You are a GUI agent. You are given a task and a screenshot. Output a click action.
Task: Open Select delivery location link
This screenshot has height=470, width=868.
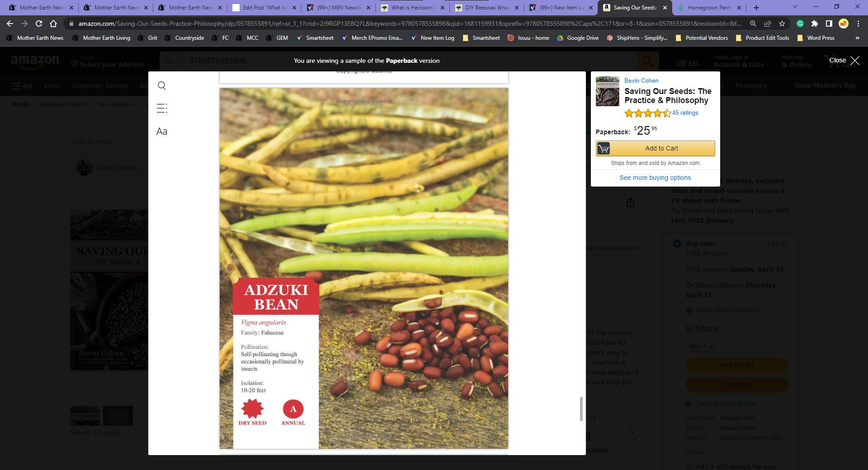(722, 310)
